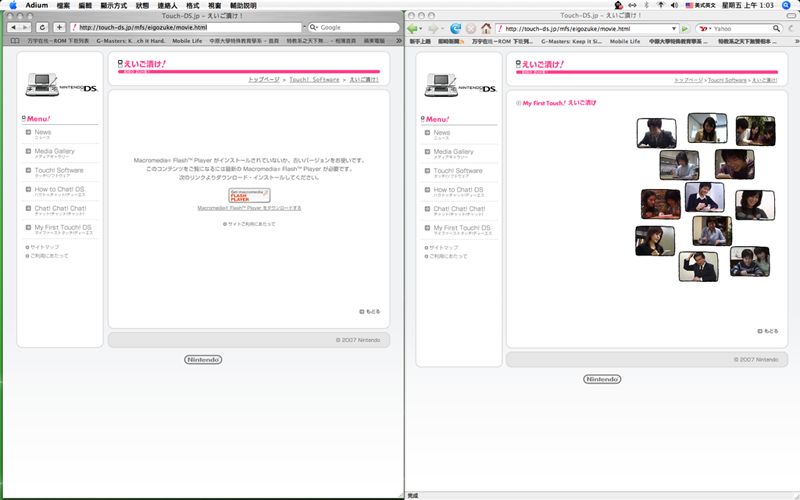The image size is (800, 500).
Task: Open the Media Gallery link in Safari's sidebar
Action: click(54, 153)
